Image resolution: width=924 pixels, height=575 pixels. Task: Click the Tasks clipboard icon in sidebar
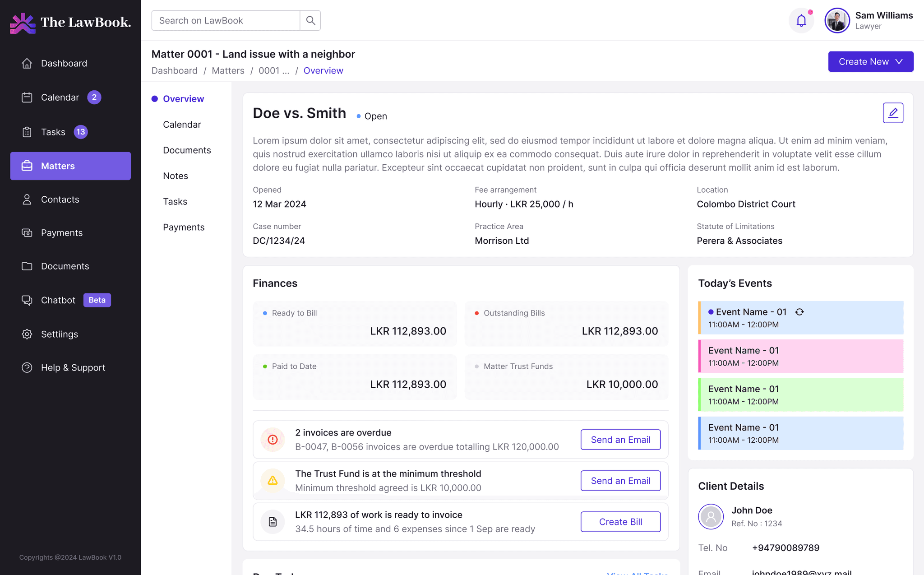pyautogui.click(x=27, y=132)
